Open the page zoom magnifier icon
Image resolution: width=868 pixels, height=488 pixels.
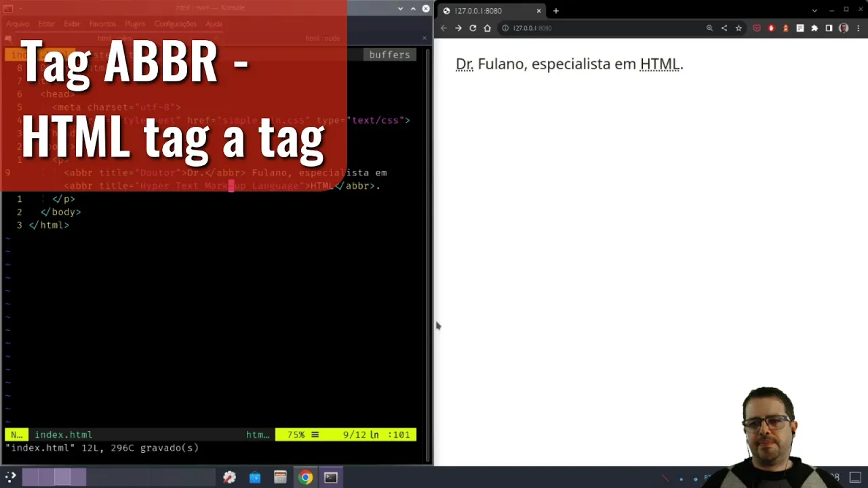tap(709, 28)
